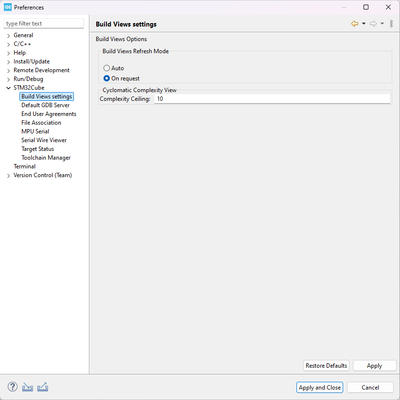400x400 pixels.
Task: Expand the Install/Update tree node
Action: pos(8,62)
